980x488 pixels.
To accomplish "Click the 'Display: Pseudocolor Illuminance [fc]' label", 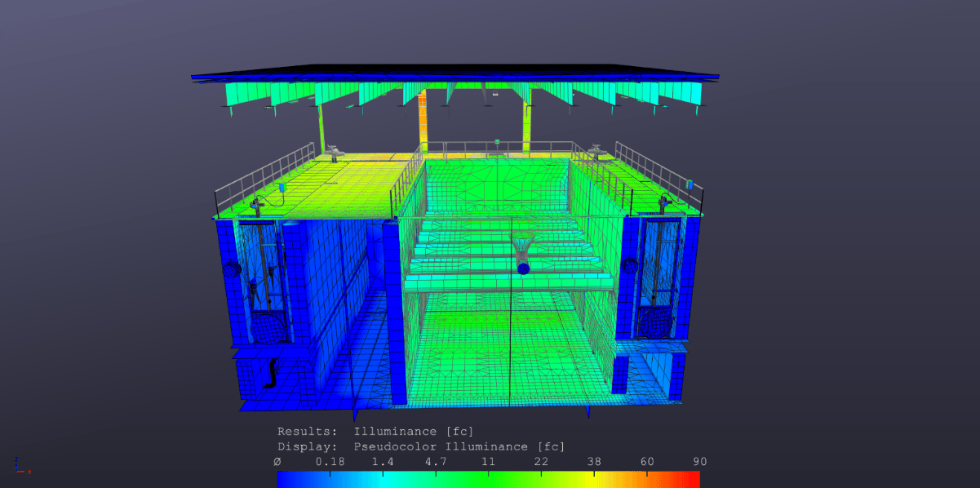I will click(x=420, y=446).
